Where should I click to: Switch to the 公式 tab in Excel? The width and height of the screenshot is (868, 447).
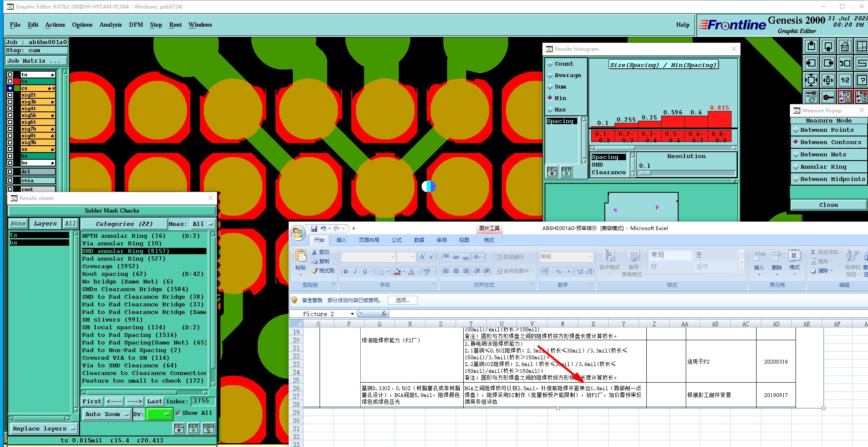pos(397,240)
